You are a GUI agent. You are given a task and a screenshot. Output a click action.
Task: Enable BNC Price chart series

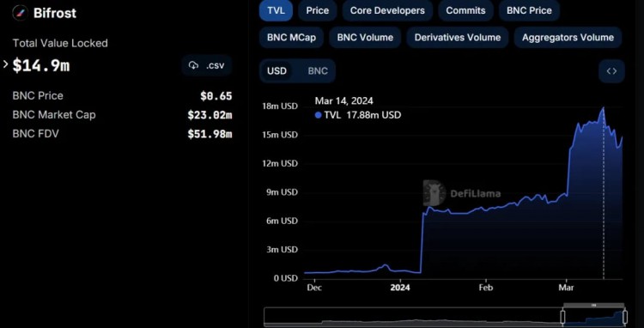click(529, 10)
